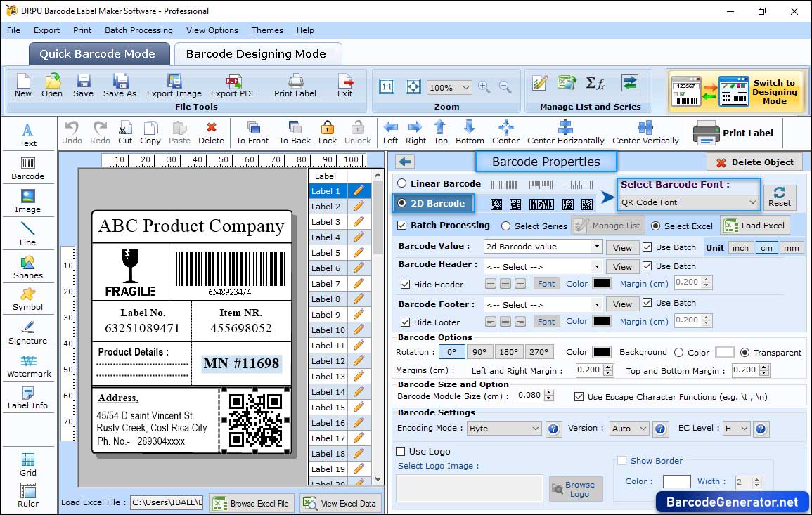Open the EC Level dropdown
This screenshot has height=515, width=812.
pos(735,429)
